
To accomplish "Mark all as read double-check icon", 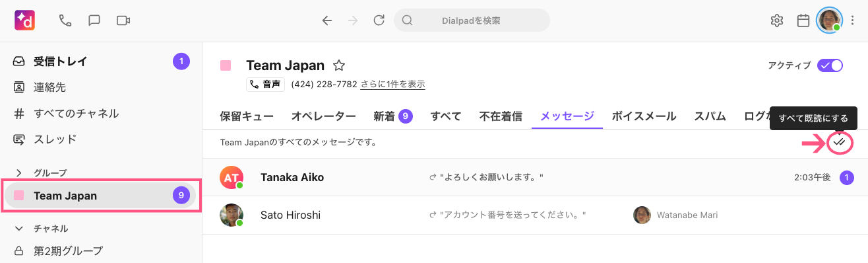I will [x=840, y=142].
